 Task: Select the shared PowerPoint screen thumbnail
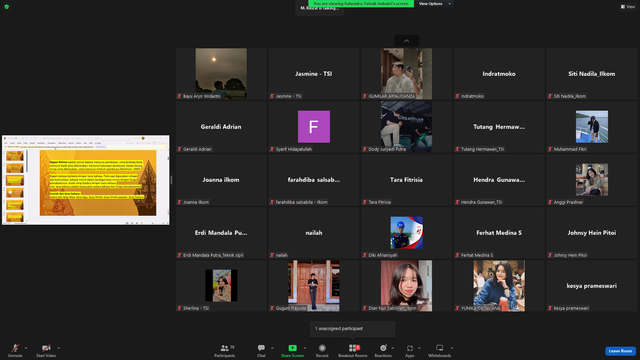coord(86,180)
